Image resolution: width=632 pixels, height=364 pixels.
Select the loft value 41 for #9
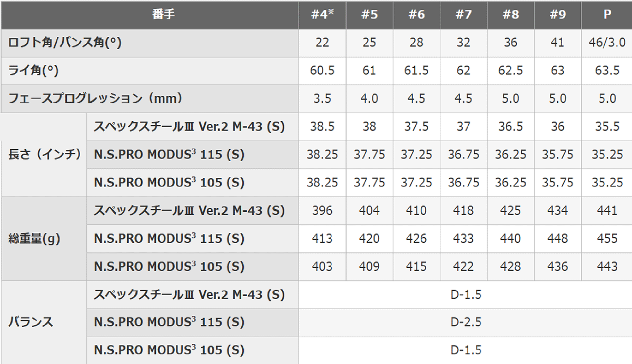(x=557, y=43)
